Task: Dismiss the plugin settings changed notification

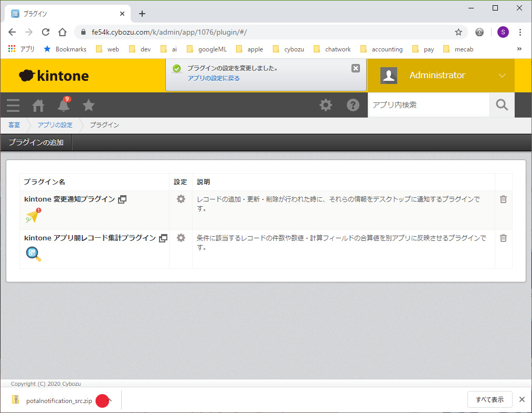Action: (x=356, y=68)
